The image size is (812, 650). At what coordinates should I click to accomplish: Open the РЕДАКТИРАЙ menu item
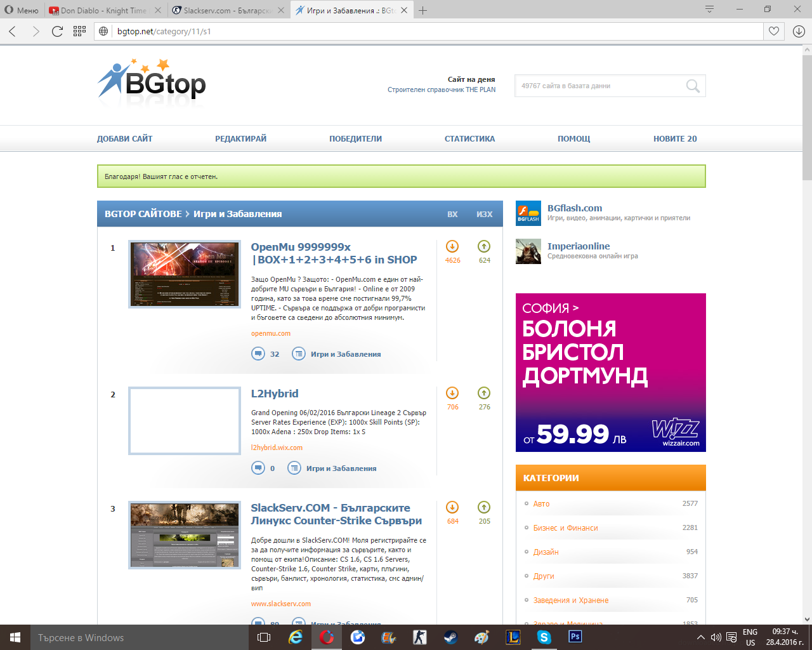coord(241,138)
